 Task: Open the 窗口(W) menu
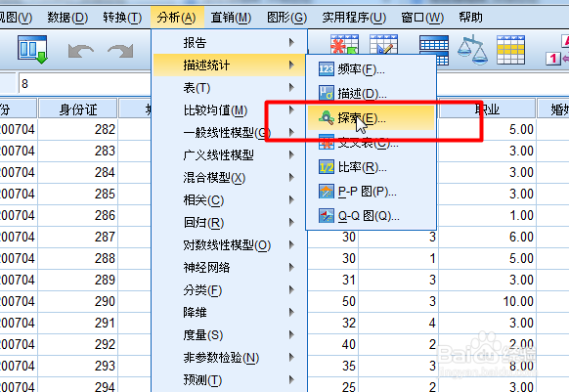pos(422,17)
